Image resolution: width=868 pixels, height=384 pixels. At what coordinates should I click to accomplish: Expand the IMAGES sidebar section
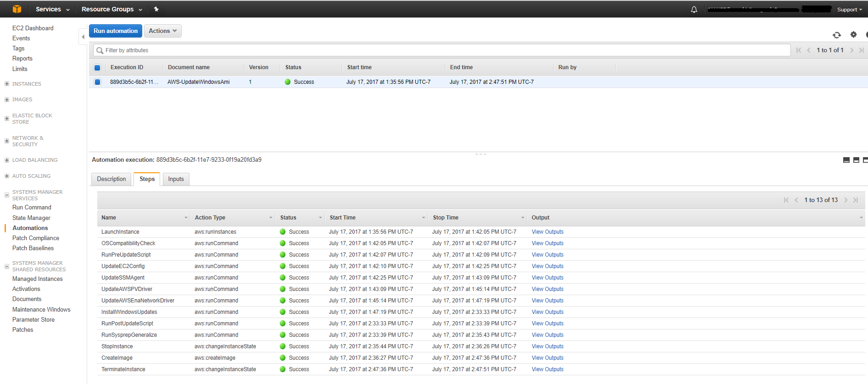7,99
